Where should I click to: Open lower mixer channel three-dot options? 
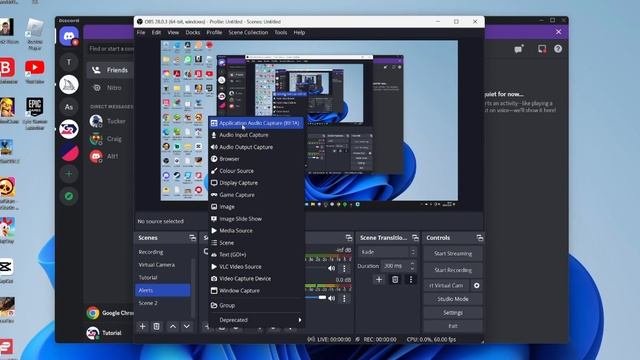[344, 298]
